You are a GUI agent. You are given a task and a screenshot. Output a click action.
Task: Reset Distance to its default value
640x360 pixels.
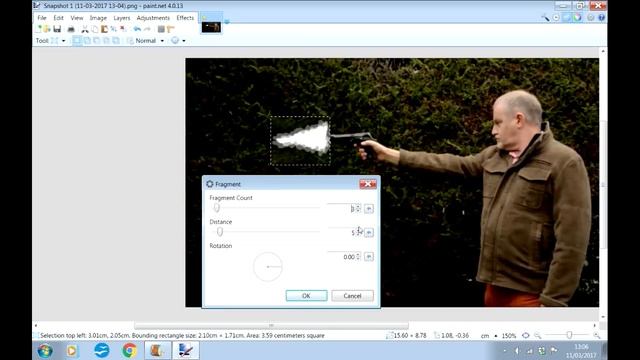click(369, 233)
